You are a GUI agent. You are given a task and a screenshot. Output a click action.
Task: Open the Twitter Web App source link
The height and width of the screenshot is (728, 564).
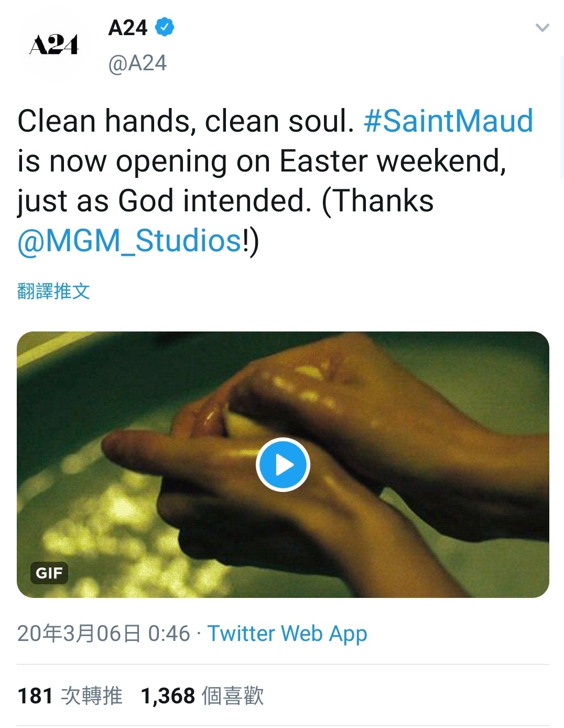point(287,634)
